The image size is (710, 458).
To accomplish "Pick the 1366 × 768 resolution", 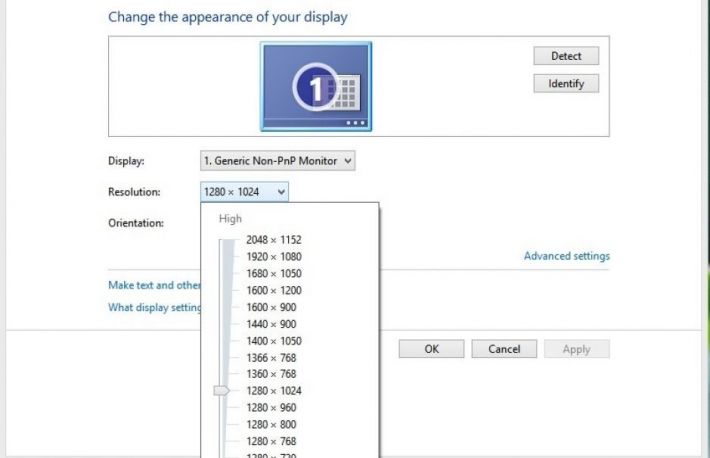I will click(x=270, y=358).
